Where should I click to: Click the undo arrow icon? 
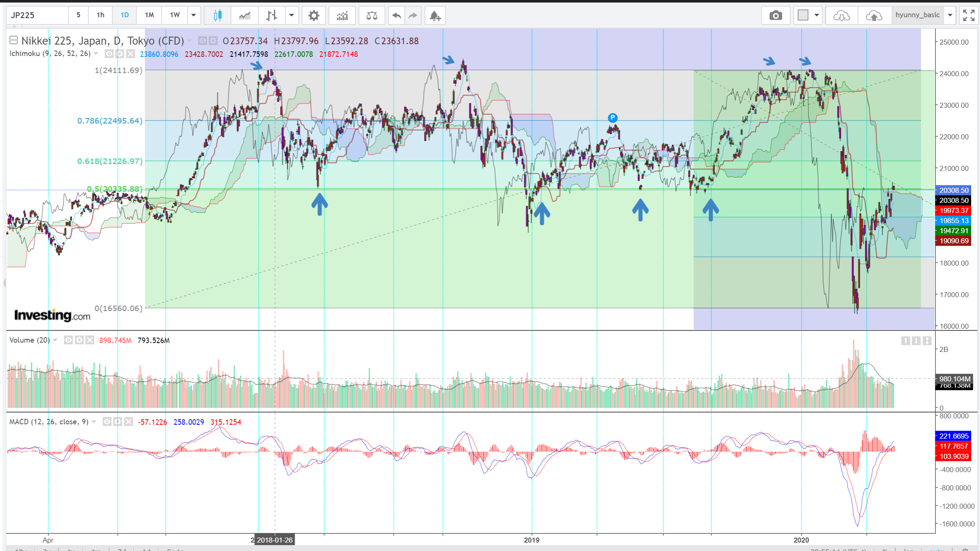coord(396,16)
